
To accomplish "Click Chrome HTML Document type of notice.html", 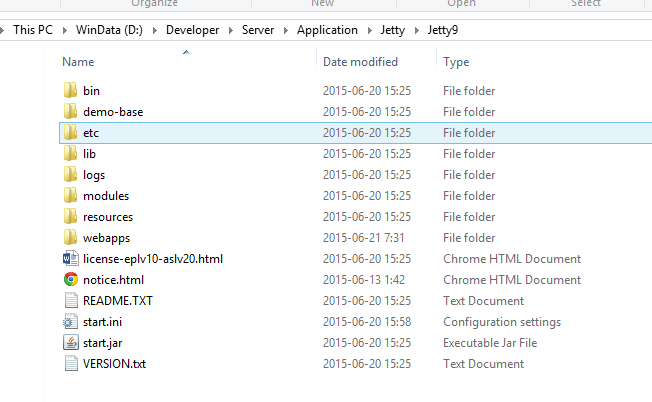I will (512, 280).
